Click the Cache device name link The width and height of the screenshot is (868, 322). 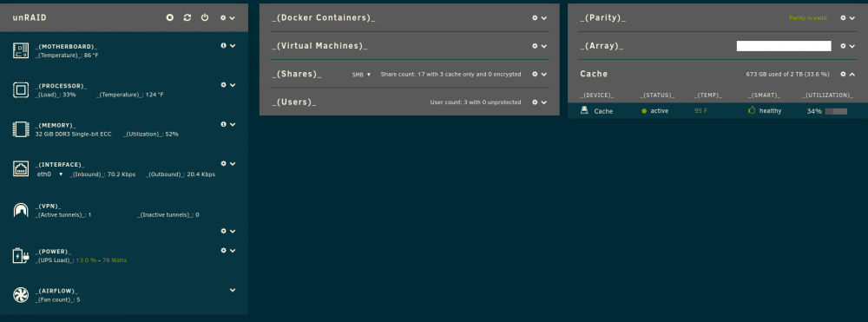pos(603,111)
